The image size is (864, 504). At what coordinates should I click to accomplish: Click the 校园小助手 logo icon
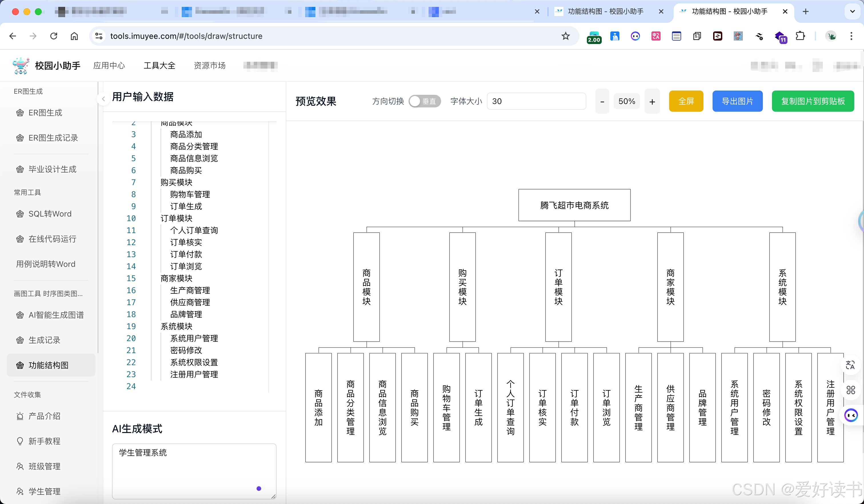21,65
